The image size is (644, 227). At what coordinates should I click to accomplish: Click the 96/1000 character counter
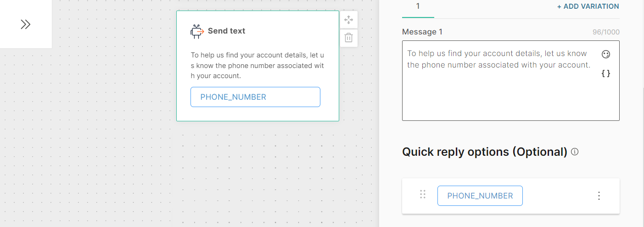(x=606, y=33)
